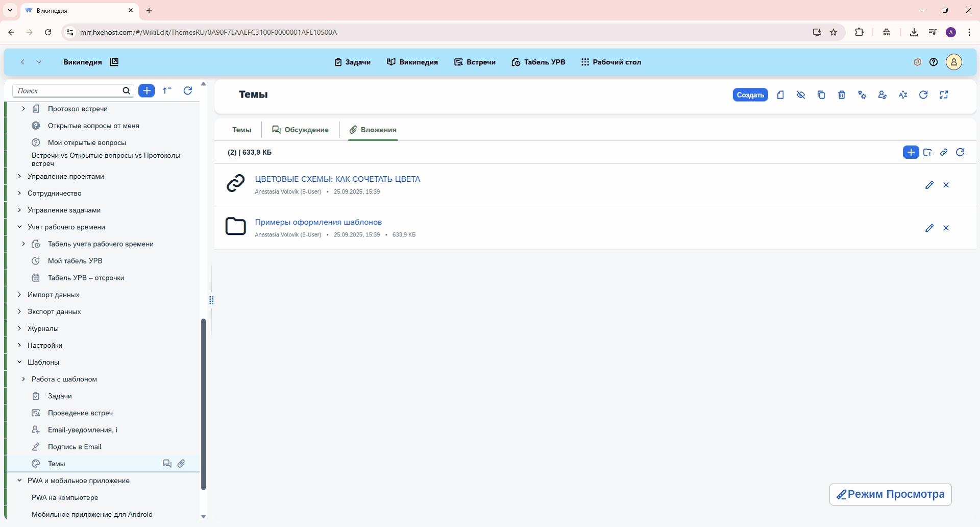
Task: Open Табель УРВ in top menu
Action: (538, 62)
